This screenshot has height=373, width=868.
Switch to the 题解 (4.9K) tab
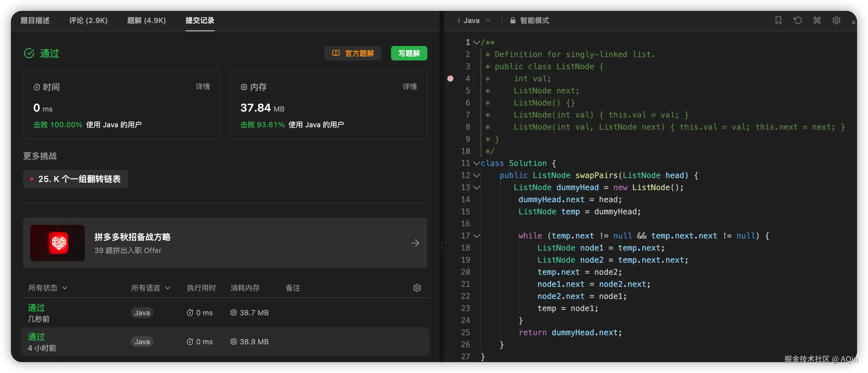click(146, 21)
